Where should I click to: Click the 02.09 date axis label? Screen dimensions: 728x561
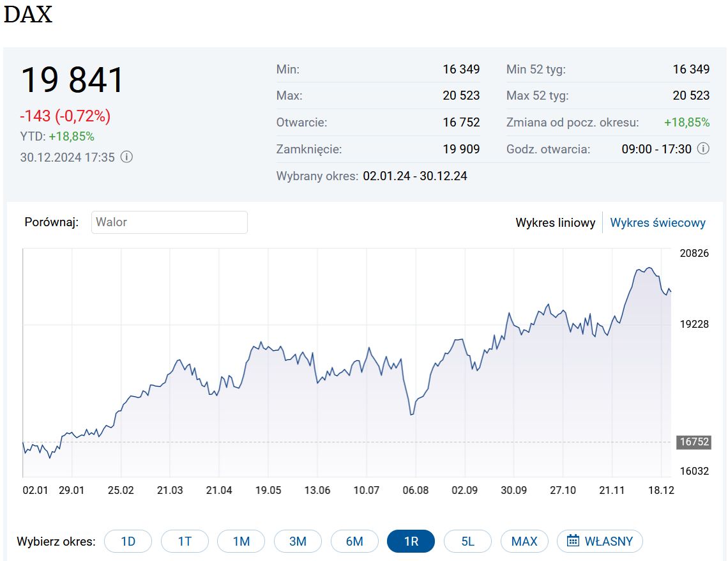point(465,491)
